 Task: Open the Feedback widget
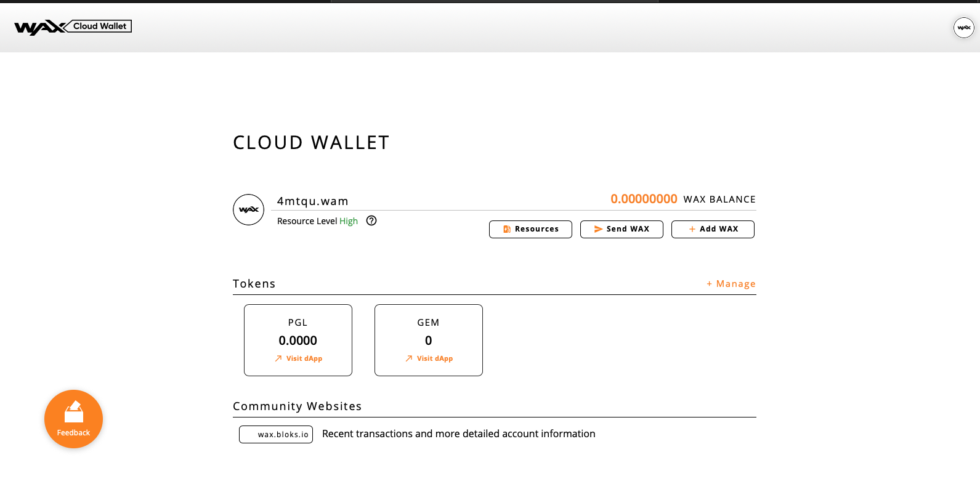coord(73,419)
